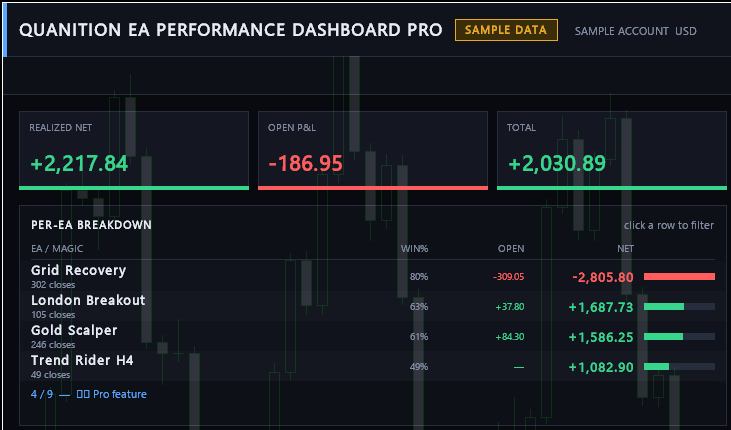Click the OPEN P&L card

[x=372, y=151]
